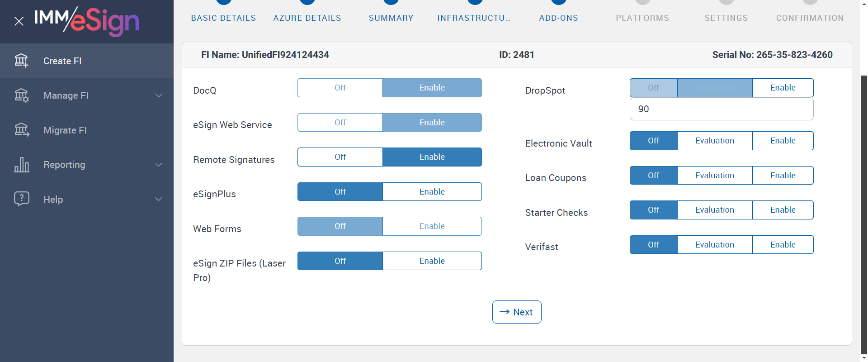Image resolution: width=868 pixels, height=362 pixels.
Task: Turn Remote Signatures Off
Action: coord(340,157)
